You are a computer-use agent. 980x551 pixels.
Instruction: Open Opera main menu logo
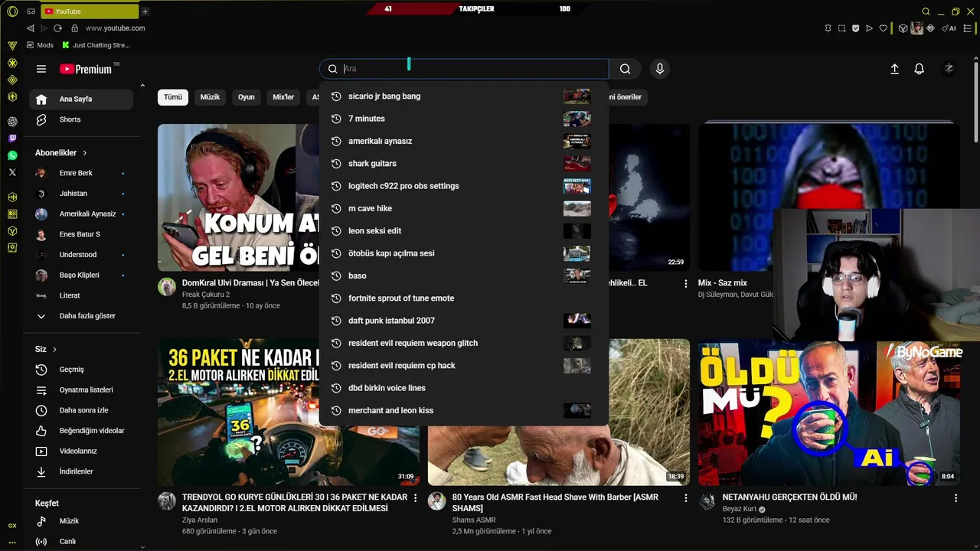click(12, 11)
